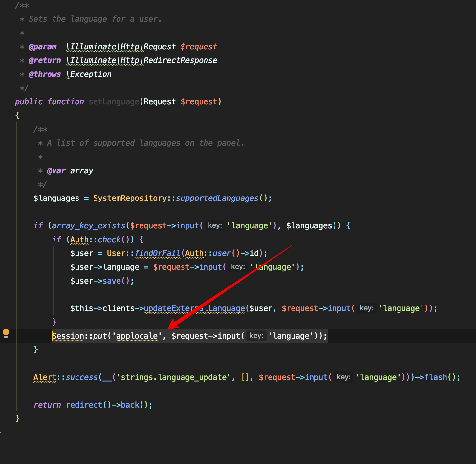Click the @throws tag in docblock
Screen dimensions: 476x464
pos(45,74)
